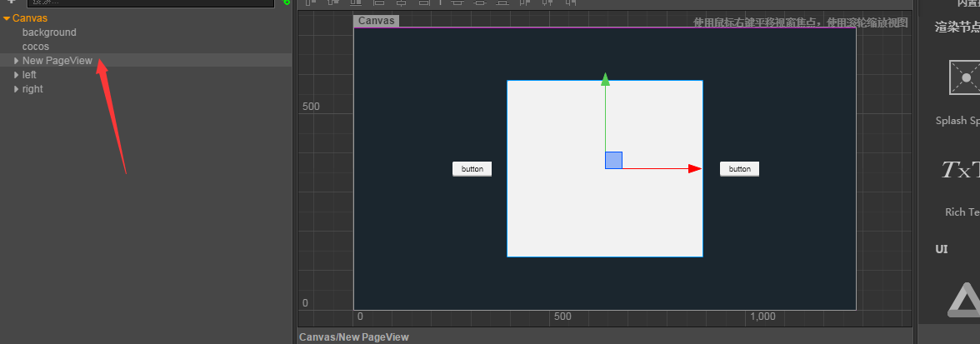
Task: Select the left node in hierarchy
Action: [29, 75]
